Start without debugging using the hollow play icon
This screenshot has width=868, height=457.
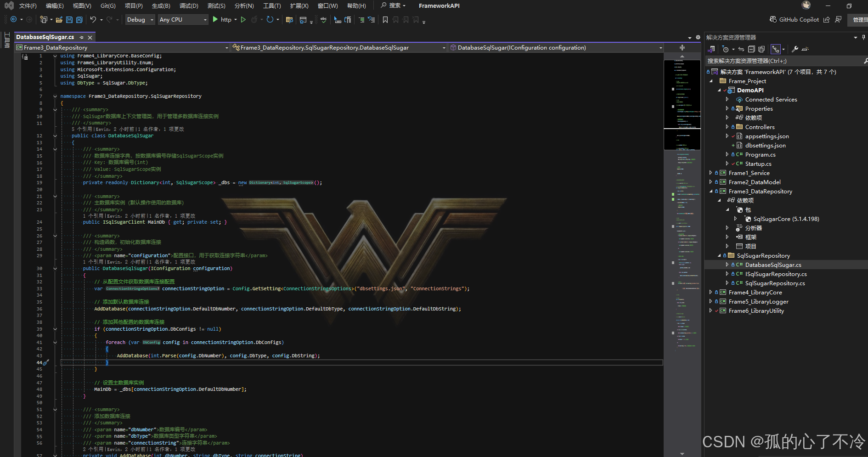[243, 19]
